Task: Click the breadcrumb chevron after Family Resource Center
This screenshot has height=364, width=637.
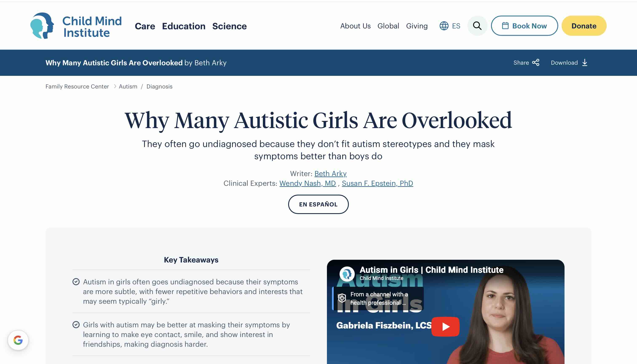Action: [115, 86]
